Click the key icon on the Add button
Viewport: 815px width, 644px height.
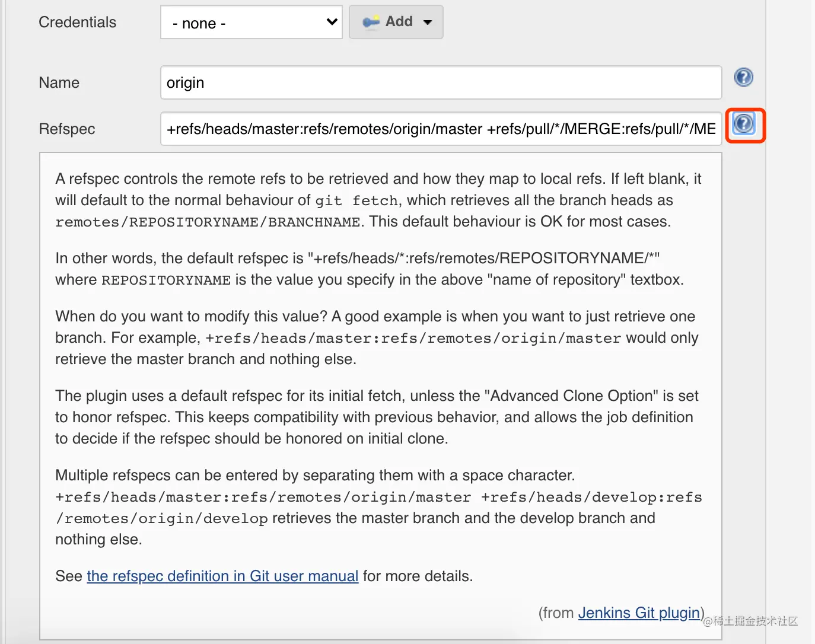tap(371, 22)
